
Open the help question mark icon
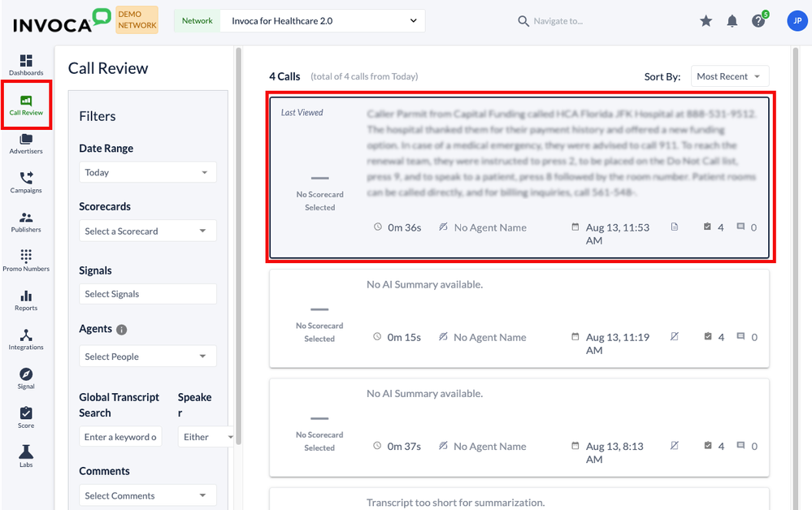click(758, 20)
